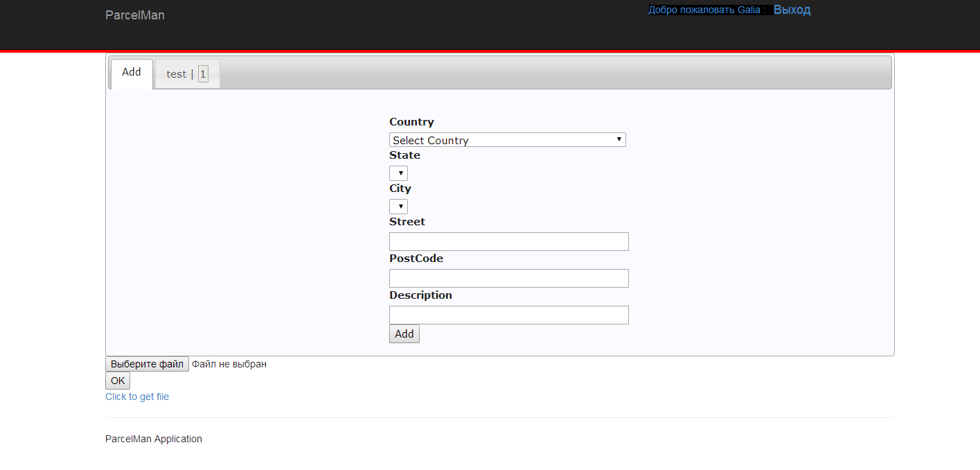
Task: Click the Description field label
Action: 420,295
